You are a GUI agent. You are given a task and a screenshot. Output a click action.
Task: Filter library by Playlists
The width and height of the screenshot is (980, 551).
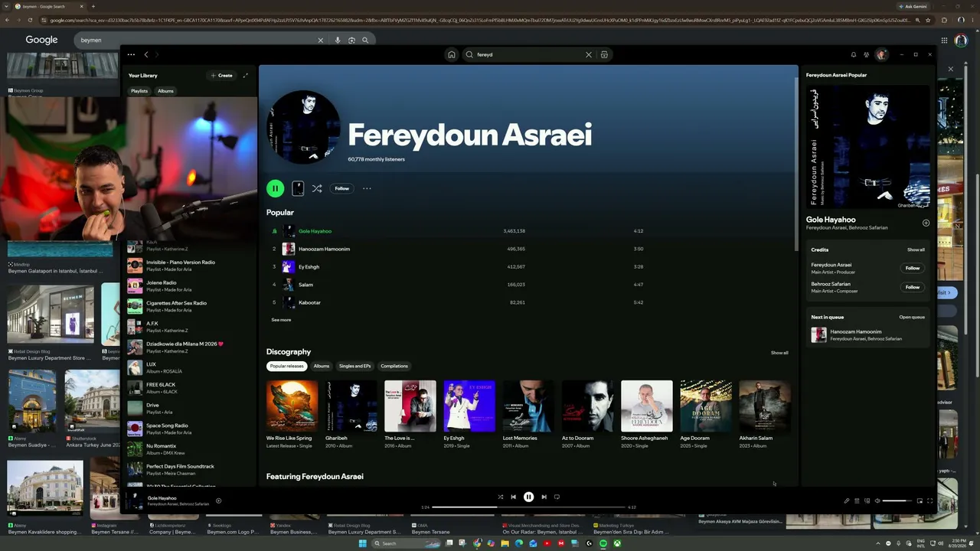[x=139, y=91]
